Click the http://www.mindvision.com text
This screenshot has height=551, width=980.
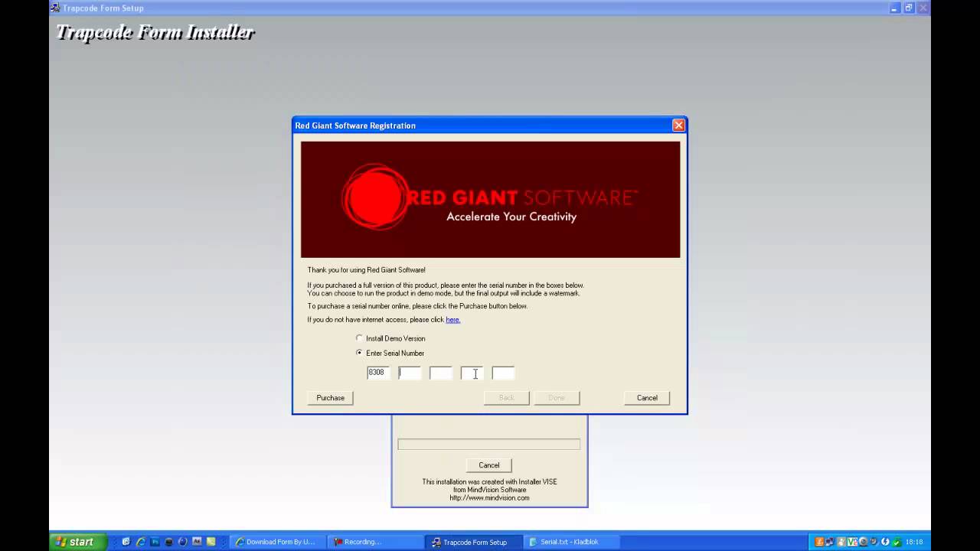pyautogui.click(x=489, y=498)
